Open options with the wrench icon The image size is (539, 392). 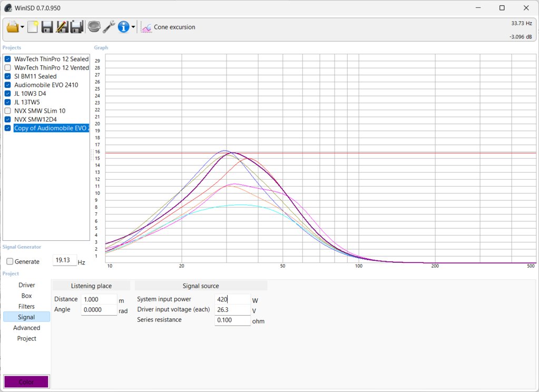pyautogui.click(x=109, y=27)
